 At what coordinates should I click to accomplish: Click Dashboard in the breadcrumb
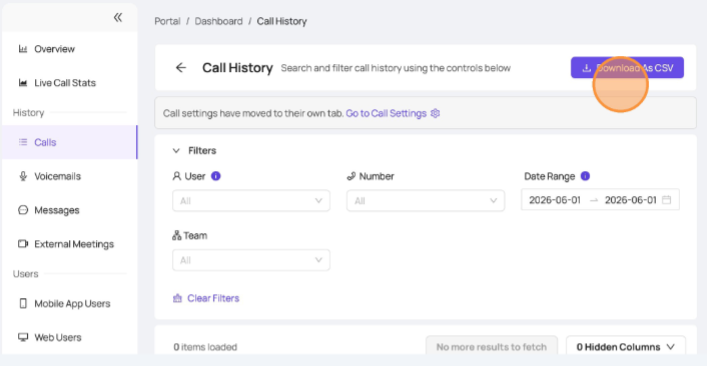point(219,21)
